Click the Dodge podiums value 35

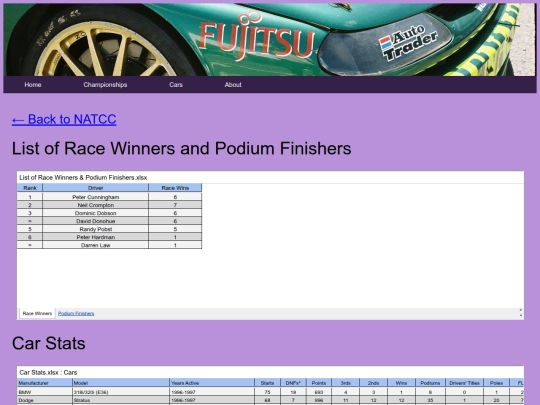point(430,400)
